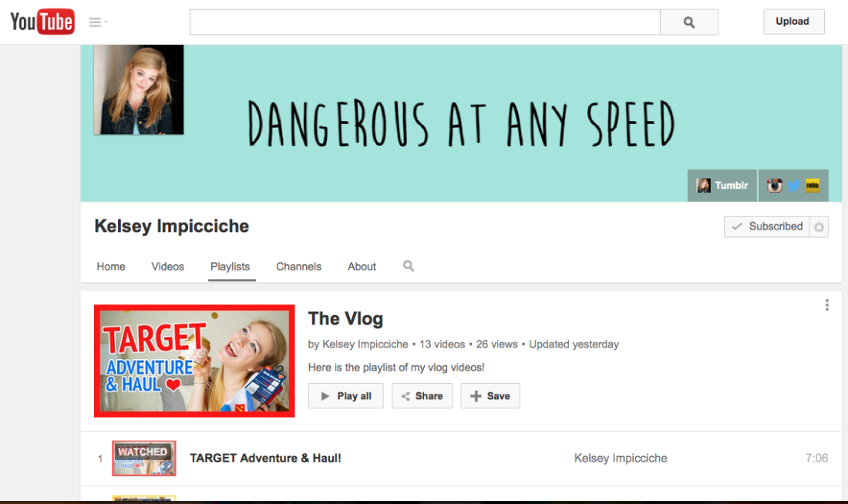Share The Vlog playlist
This screenshot has width=848, height=504.
[422, 396]
